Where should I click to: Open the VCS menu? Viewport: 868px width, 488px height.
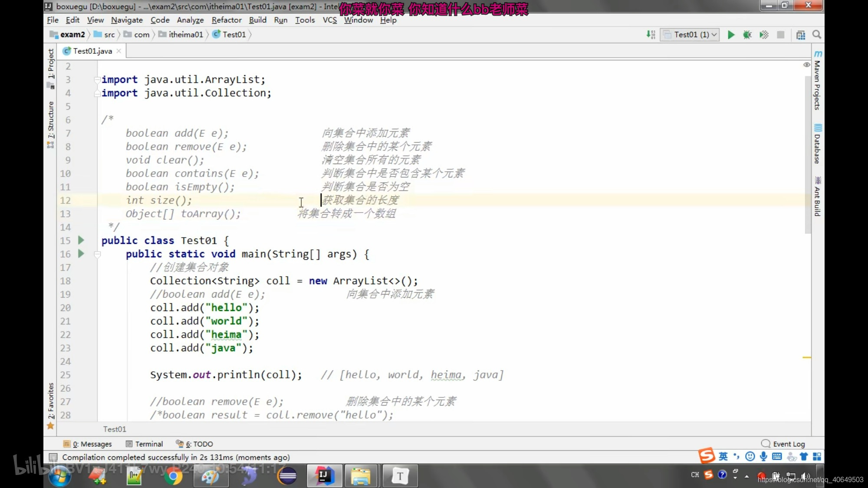[x=330, y=20]
